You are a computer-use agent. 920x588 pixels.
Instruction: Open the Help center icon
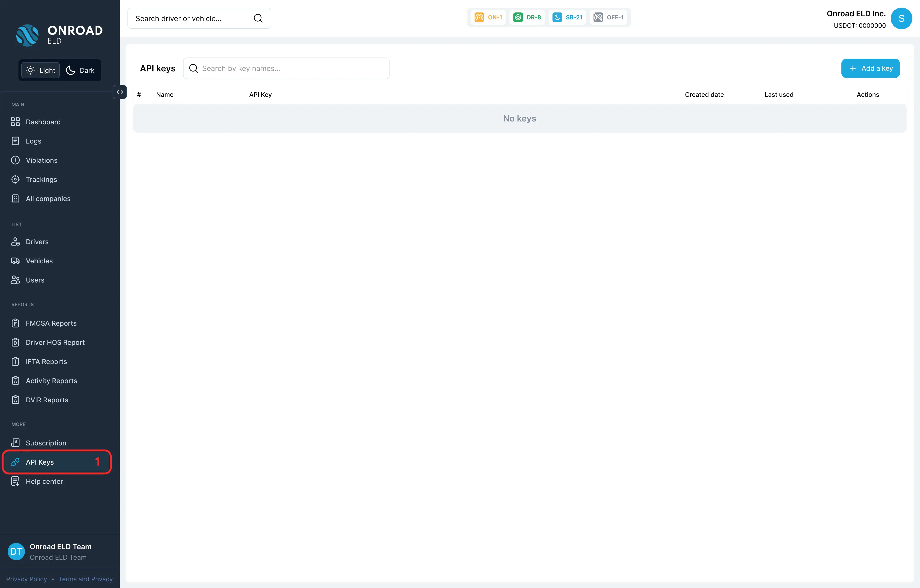point(15,481)
